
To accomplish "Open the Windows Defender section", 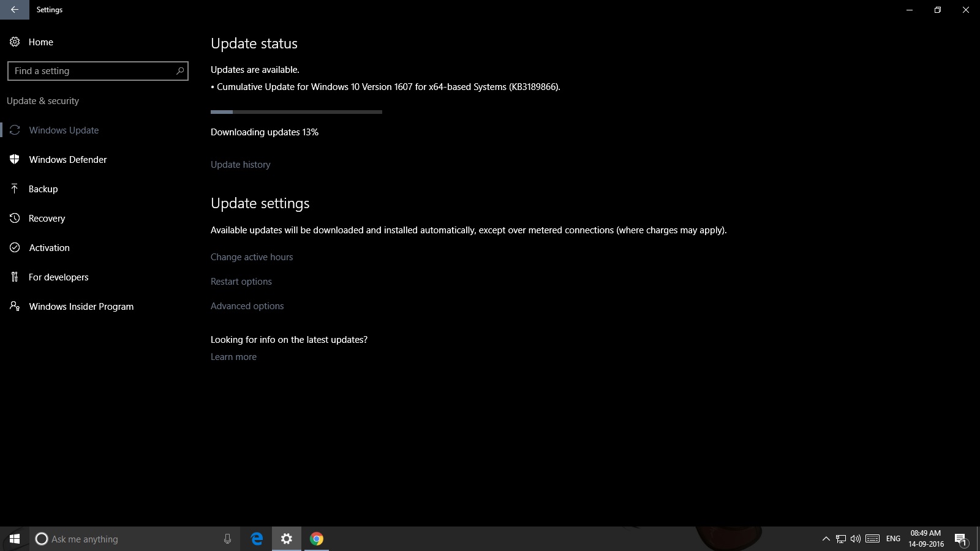I will pyautogui.click(x=67, y=159).
